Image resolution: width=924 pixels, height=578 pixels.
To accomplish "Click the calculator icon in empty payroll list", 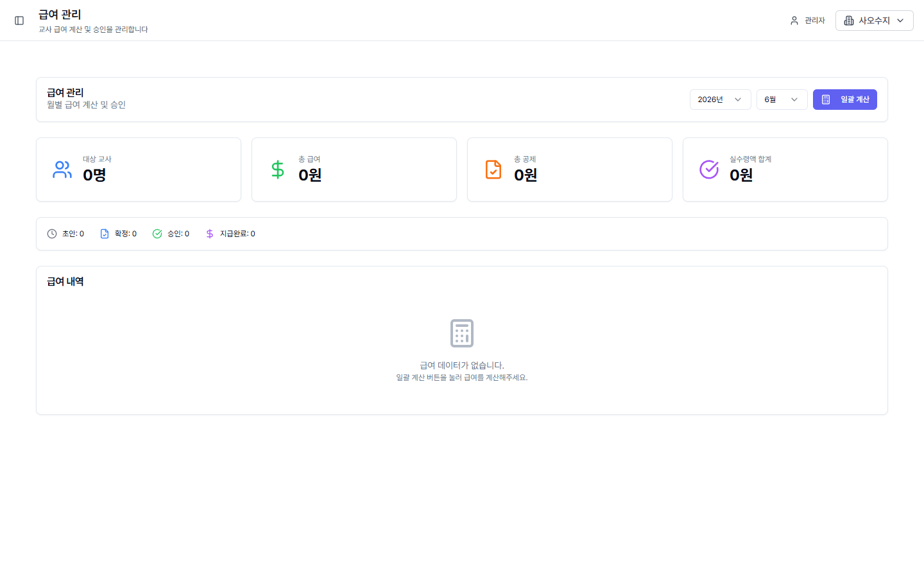I will [462, 333].
